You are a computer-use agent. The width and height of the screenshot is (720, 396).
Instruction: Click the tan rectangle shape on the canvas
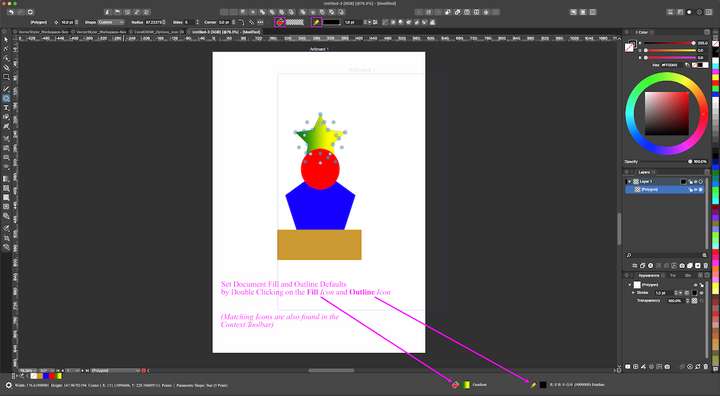click(319, 245)
